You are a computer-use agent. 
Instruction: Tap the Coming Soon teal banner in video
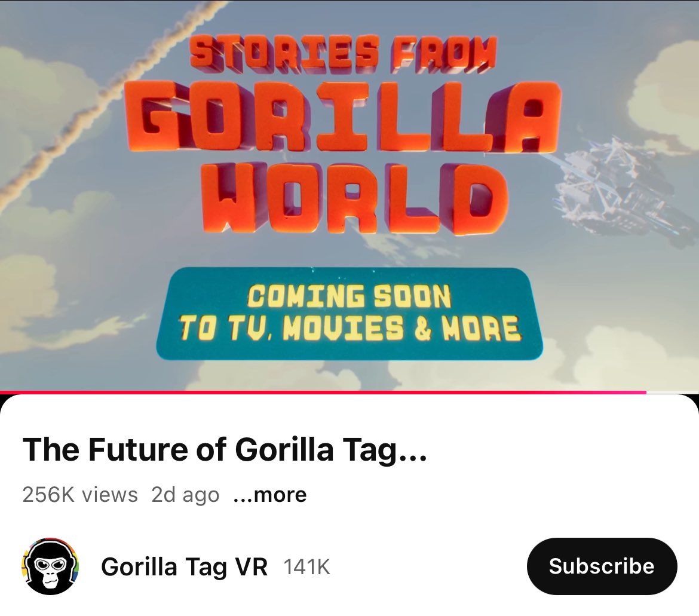click(x=349, y=313)
